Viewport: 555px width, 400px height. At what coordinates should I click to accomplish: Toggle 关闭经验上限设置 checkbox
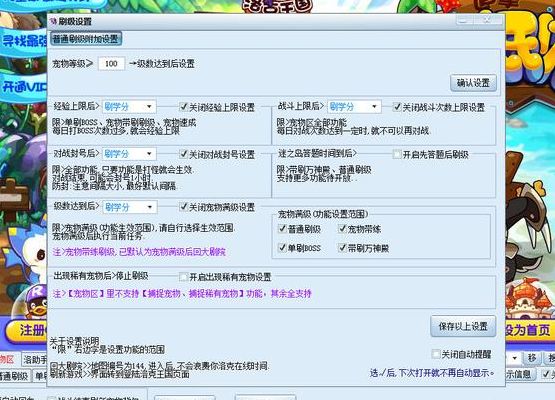coord(183,107)
